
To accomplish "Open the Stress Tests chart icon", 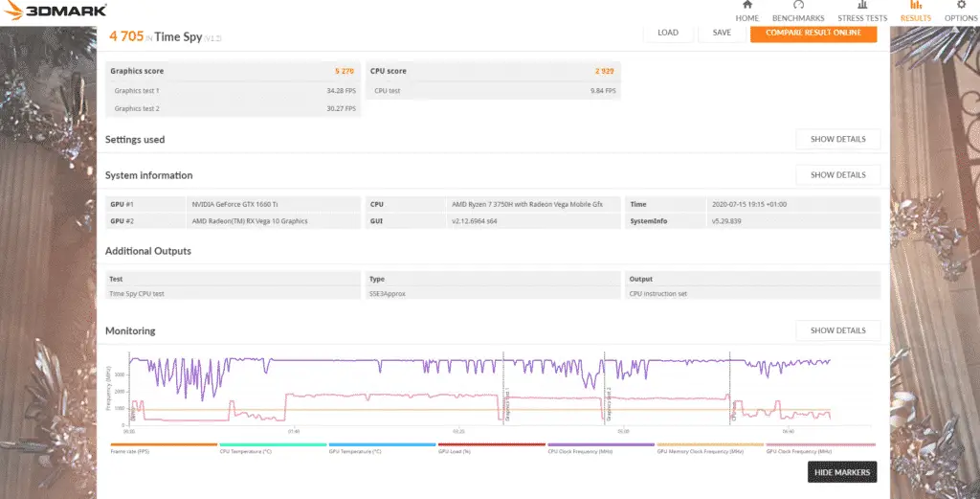I will click(x=862, y=5).
